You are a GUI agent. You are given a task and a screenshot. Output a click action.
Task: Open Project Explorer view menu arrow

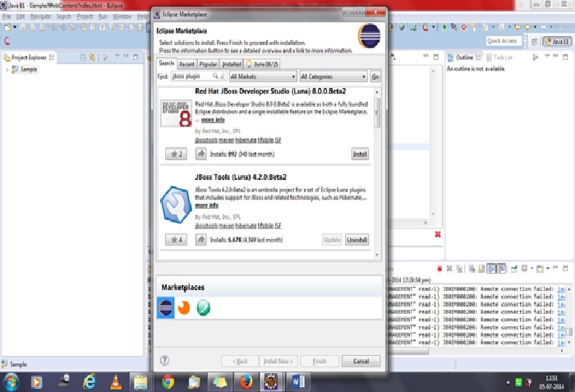[x=117, y=57]
